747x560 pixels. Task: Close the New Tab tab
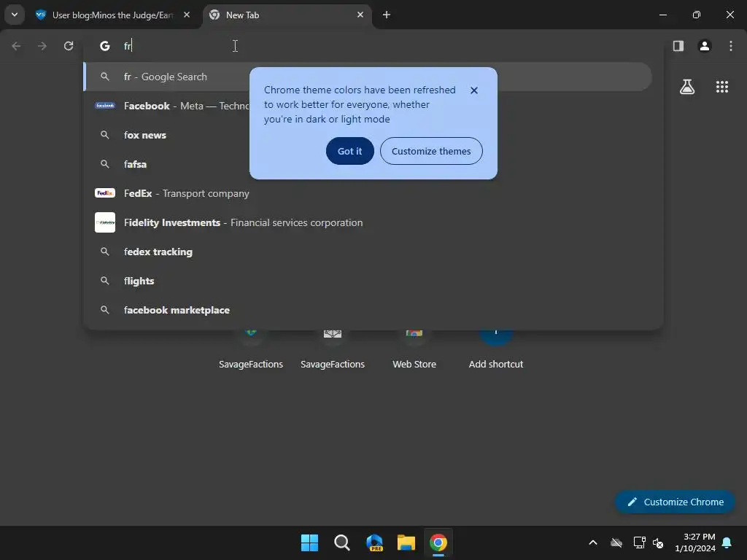tap(360, 15)
